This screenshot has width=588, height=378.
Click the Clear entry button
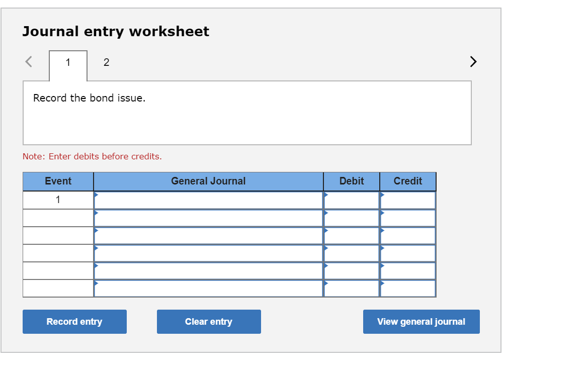click(x=209, y=322)
